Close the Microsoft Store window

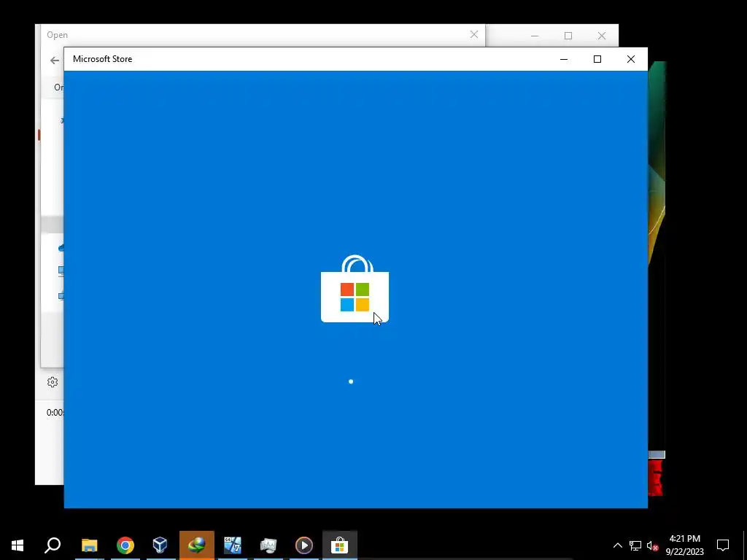[x=631, y=59]
